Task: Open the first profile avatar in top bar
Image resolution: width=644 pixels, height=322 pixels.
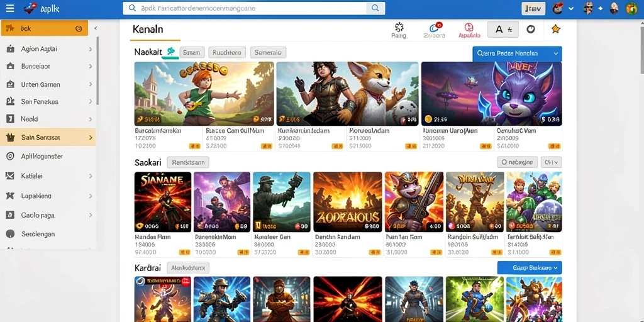Action: [x=557, y=8]
